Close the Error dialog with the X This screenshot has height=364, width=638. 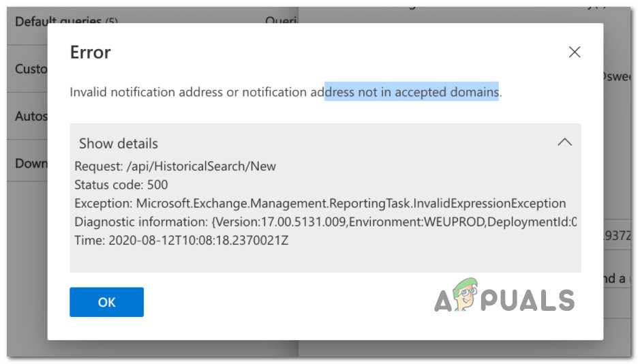575,52
